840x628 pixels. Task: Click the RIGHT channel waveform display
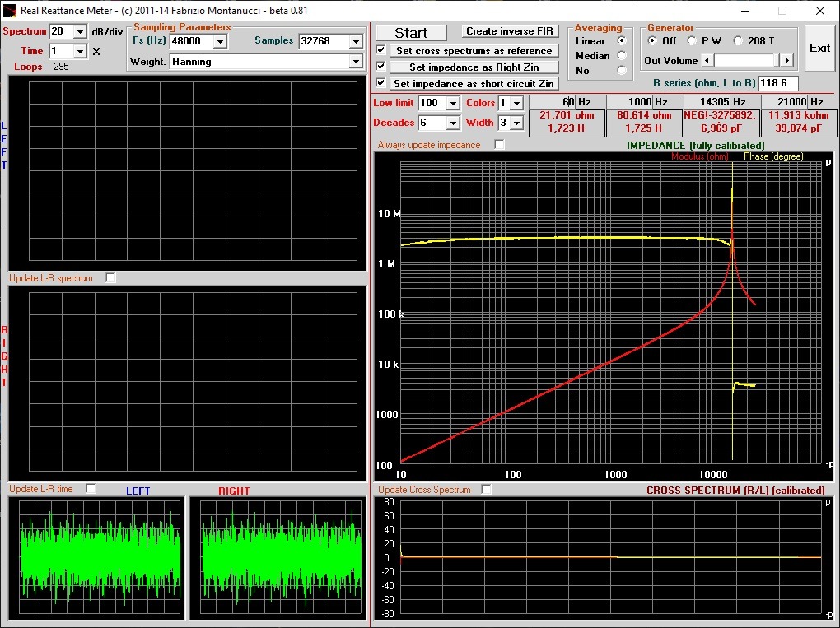281,557
